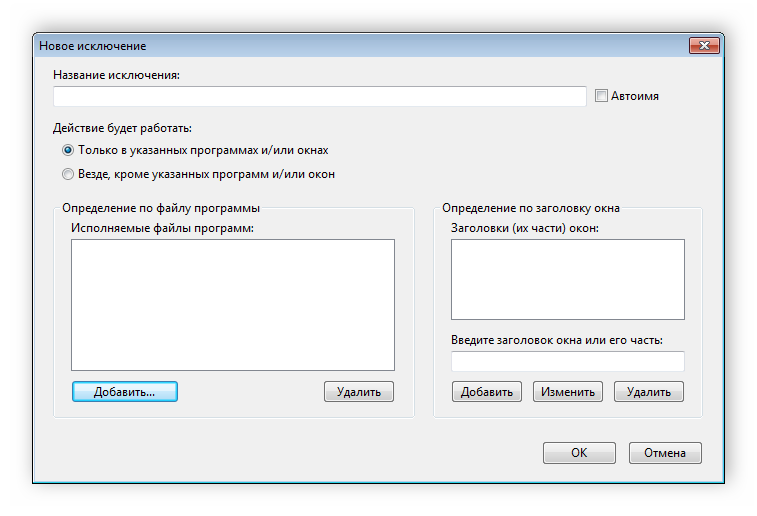
Task: Click the 'Определение по файлу программы' group title
Action: pyautogui.click(x=161, y=208)
